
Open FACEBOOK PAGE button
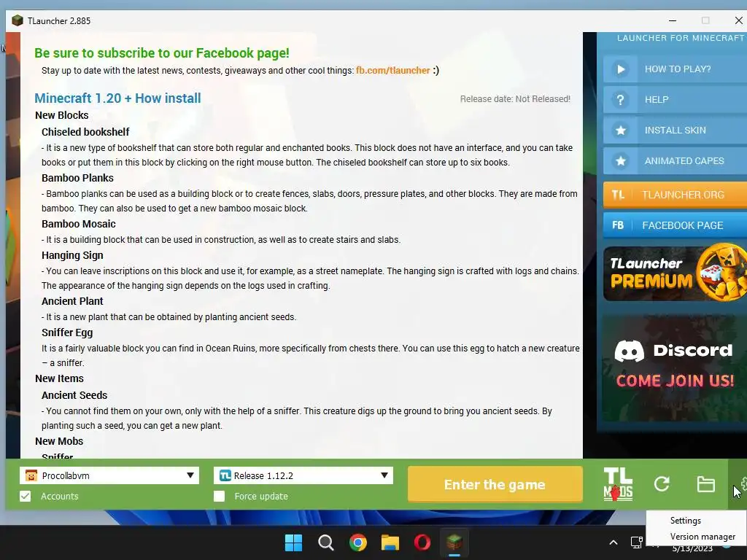(675, 225)
